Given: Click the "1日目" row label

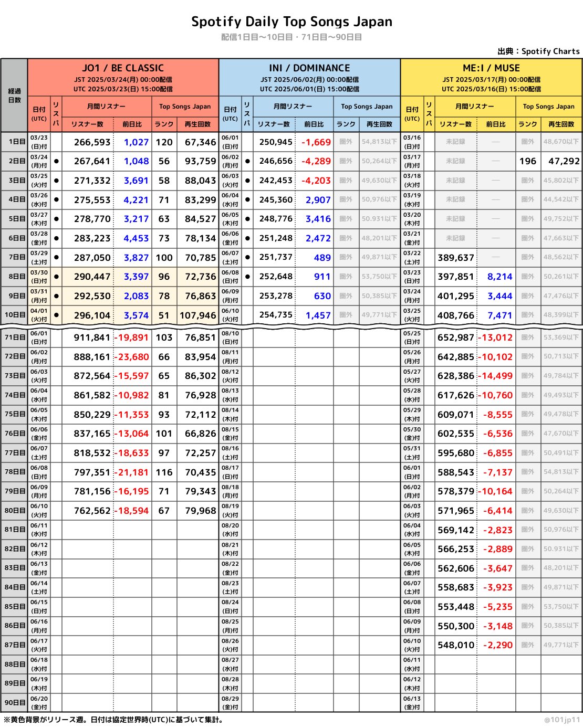Looking at the screenshot, I should click(16, 142).
